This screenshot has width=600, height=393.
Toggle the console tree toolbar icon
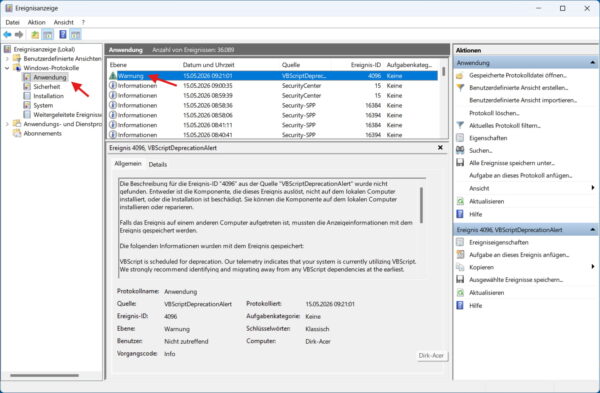click(x=48, y=35)
